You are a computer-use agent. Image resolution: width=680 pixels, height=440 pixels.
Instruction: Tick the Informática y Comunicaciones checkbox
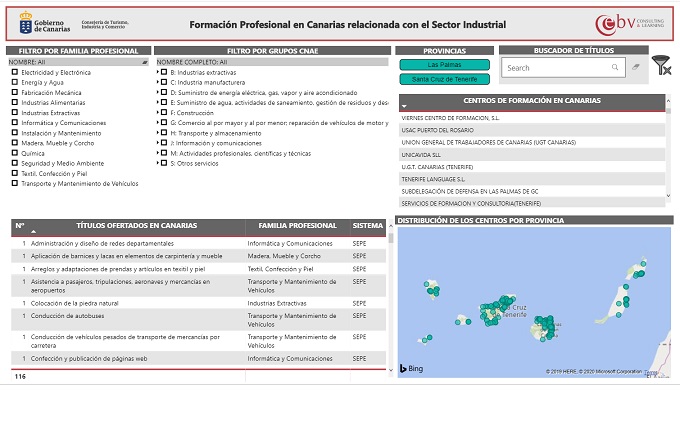click(15, 123)
